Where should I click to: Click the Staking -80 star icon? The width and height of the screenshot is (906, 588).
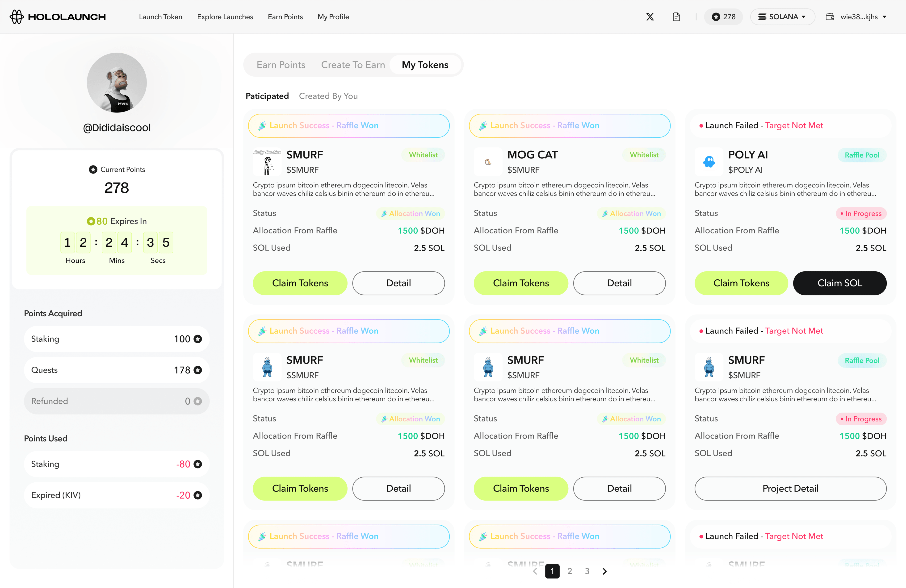point(197,464)
